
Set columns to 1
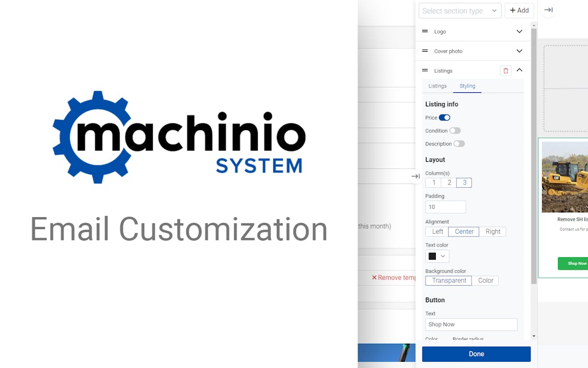(434, 182)
